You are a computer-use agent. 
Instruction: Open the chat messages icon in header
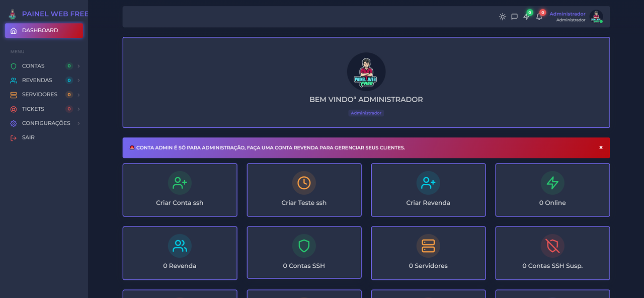515,17
